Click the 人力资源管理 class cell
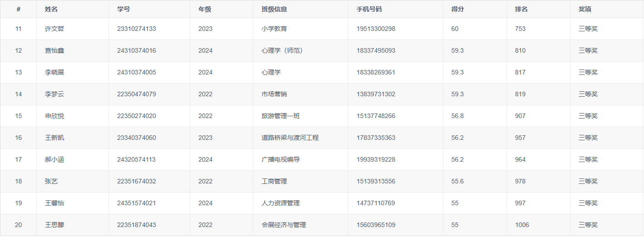644x237 pixels. point(280,203)
